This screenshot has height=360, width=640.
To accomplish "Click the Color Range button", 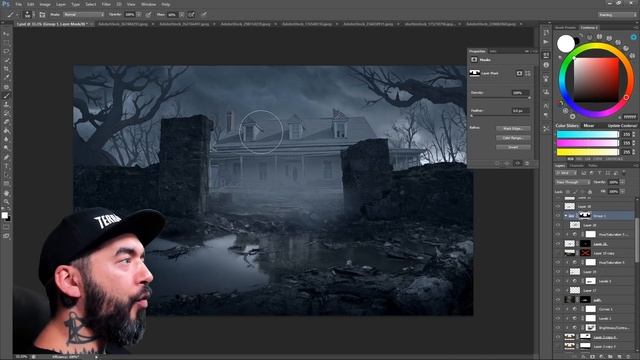I will click(513, 138).
